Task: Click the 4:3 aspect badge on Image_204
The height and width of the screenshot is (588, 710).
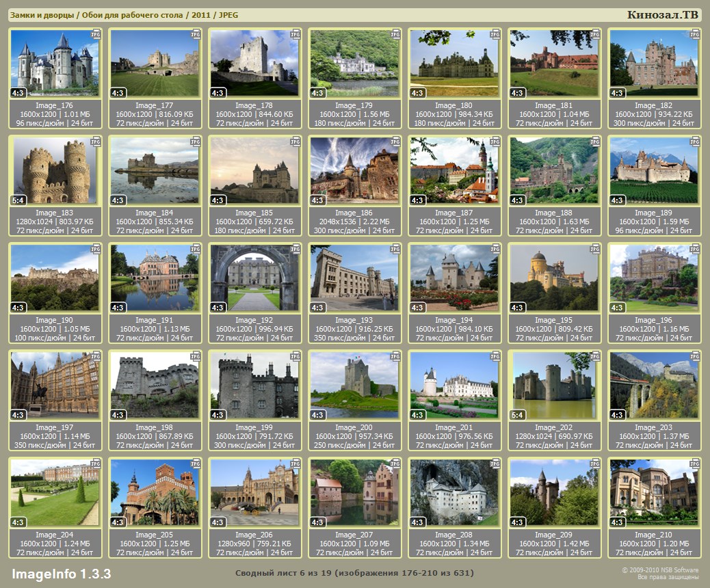Action: [x=18, y=522]
